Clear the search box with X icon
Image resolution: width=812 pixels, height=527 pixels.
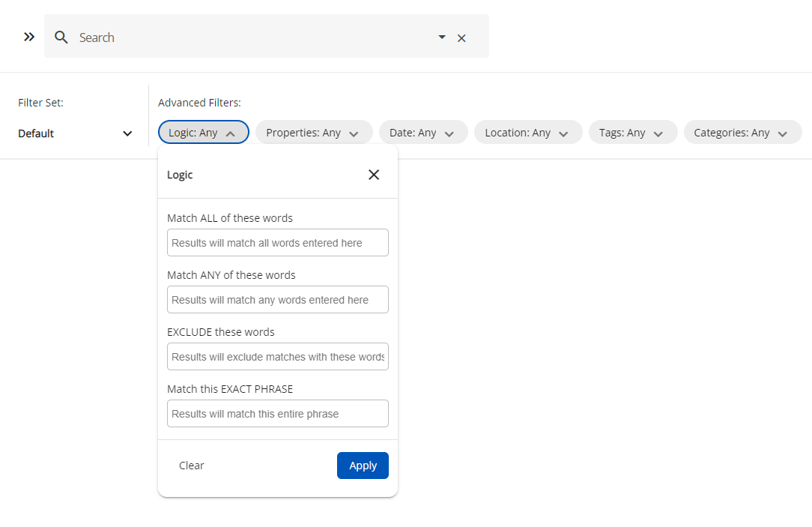(x=461, y=38)
